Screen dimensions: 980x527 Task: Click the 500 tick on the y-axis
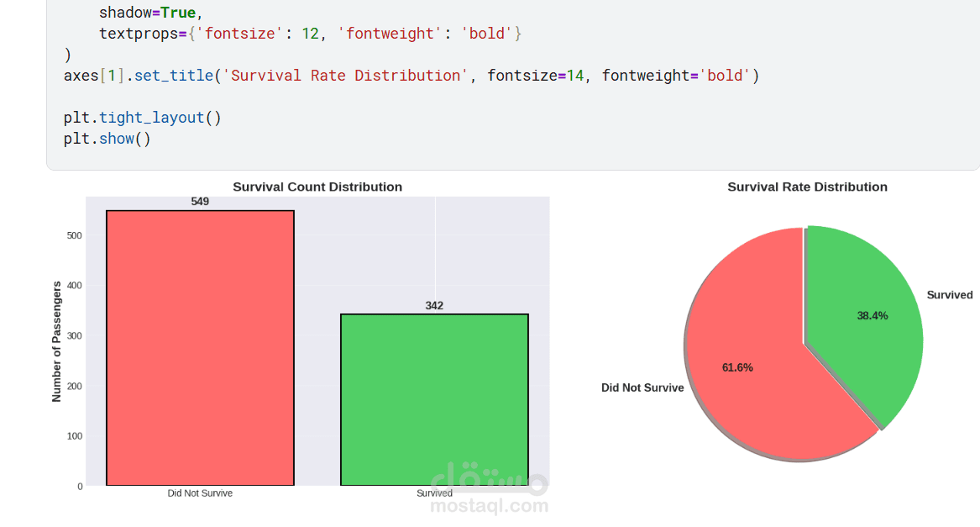pos(75,235)
